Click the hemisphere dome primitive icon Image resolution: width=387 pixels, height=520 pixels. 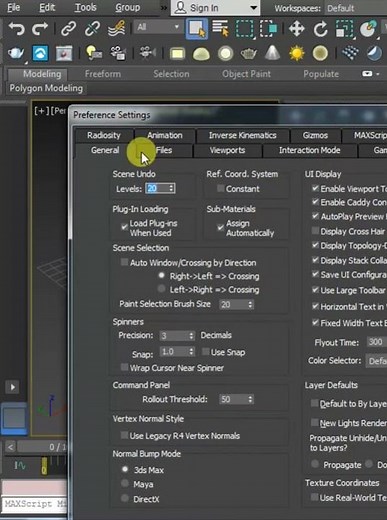tap(201, 54)
